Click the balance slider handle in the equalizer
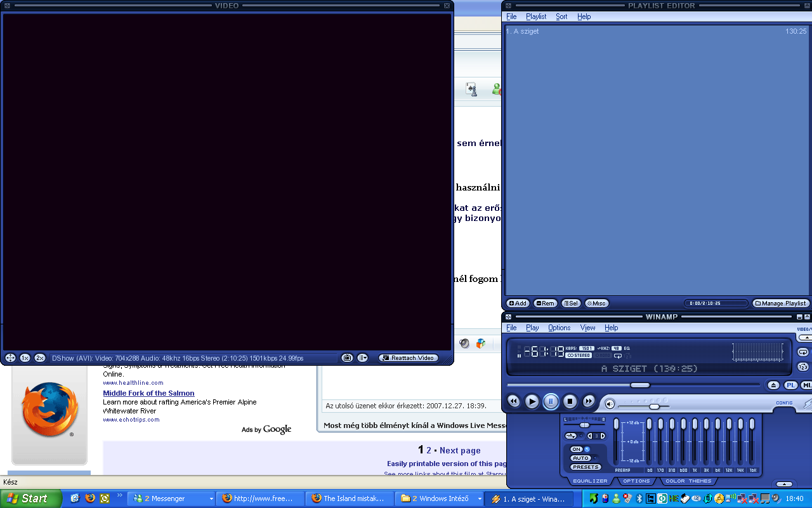The width and height of the screenshot is (812, 508). pos(585,425)
